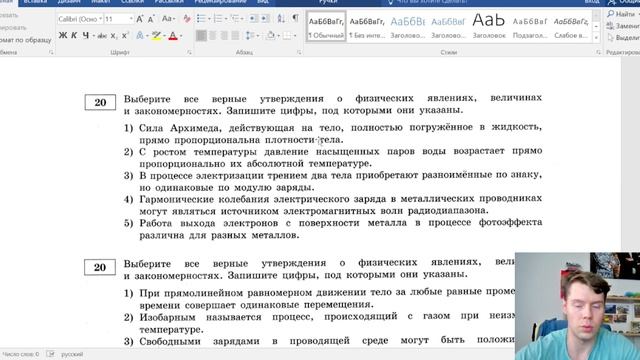Open the Font dialog launcher
The image size is (640, 360).
pyautogui.click(x=189, y=52)
